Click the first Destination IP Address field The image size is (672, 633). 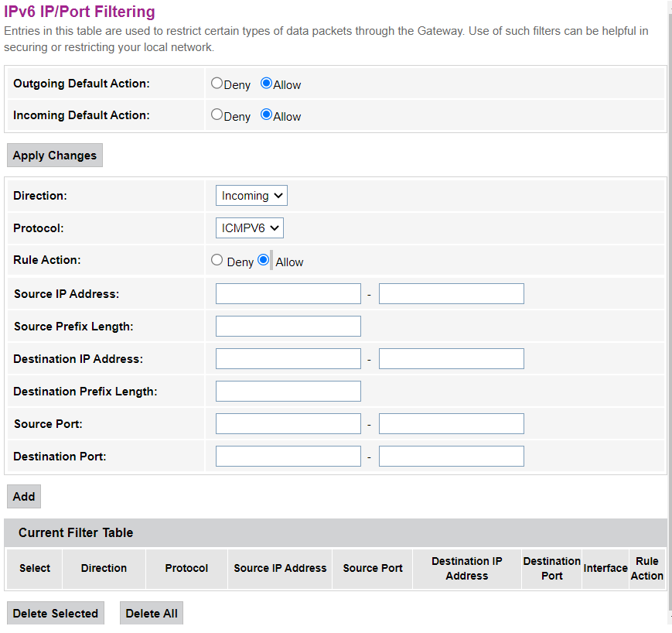tap(288, 359)
